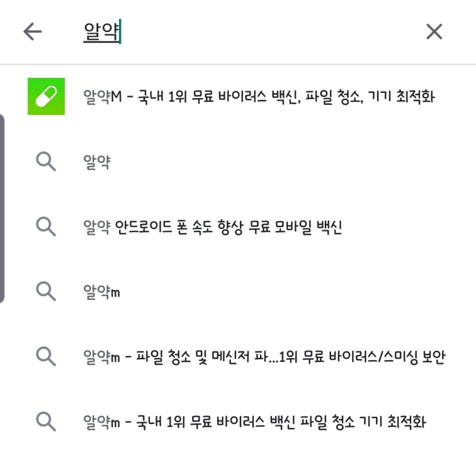Clear search text with X icon
Viewport: 476px width, 475px height.
click(x=434, y=32)
